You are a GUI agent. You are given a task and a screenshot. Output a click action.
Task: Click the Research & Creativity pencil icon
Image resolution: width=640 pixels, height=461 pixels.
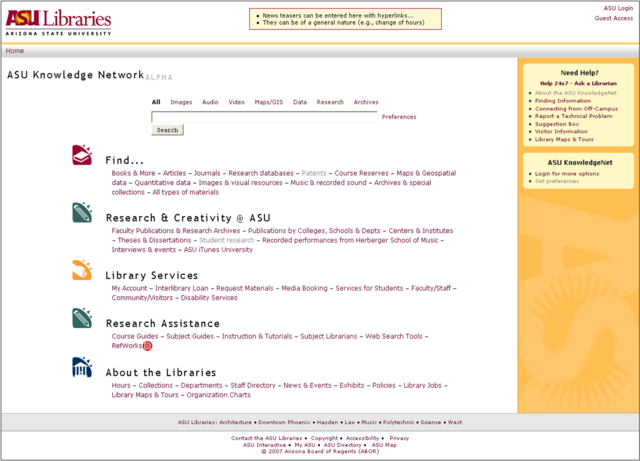(82, 212)
